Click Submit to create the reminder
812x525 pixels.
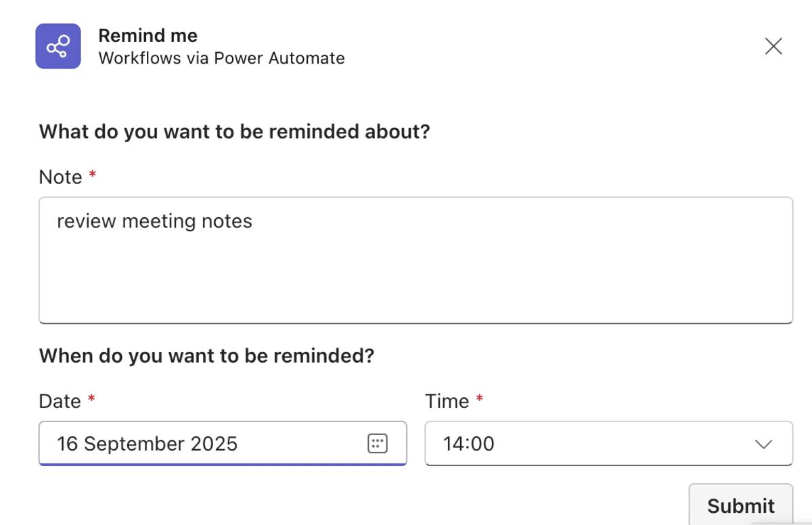coord(740,505)
